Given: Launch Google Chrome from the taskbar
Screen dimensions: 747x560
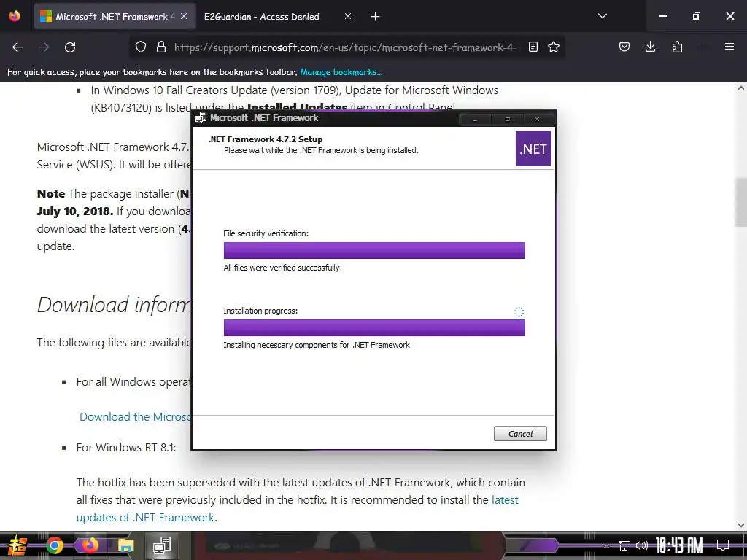Looking at the screenshot, I should point(55,545).
